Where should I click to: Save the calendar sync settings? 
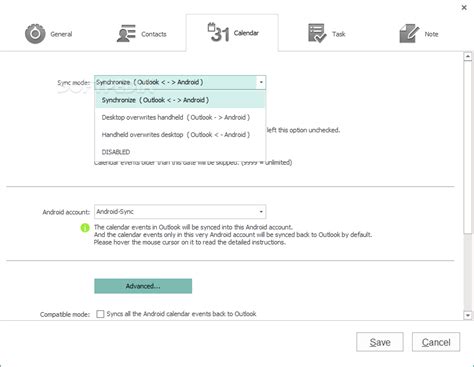tap(380, 342)
